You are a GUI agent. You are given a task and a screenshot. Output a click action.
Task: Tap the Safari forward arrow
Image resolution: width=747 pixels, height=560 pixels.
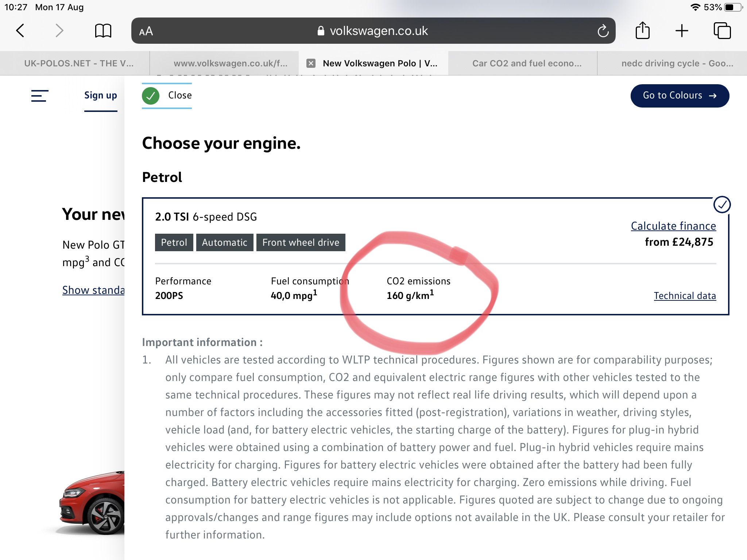pyautogui.click(x=59, y=31)
